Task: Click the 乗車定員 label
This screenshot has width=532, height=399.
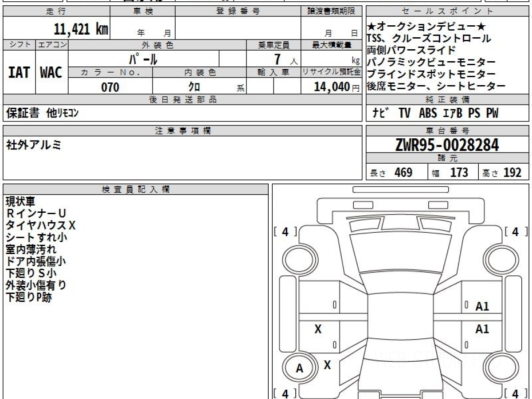Action: coord(274,45)
